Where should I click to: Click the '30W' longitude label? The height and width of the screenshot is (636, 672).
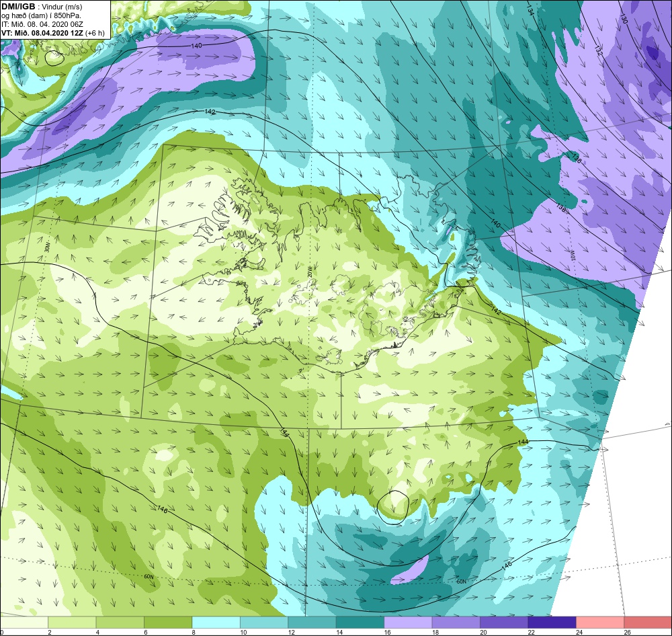pos(47,247)
